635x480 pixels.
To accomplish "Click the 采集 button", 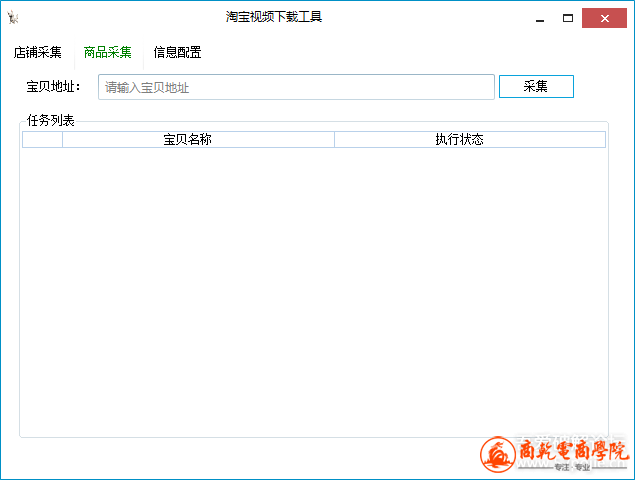I will pos(536,86).
